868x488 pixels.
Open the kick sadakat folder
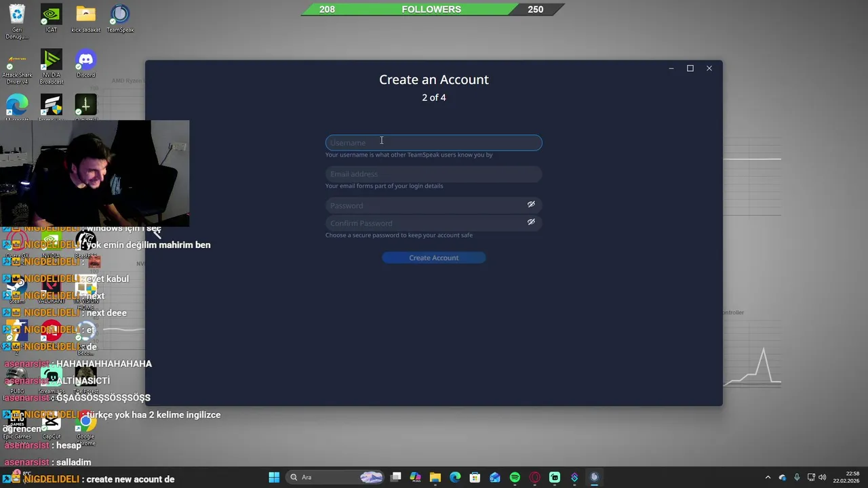point(85,18)
